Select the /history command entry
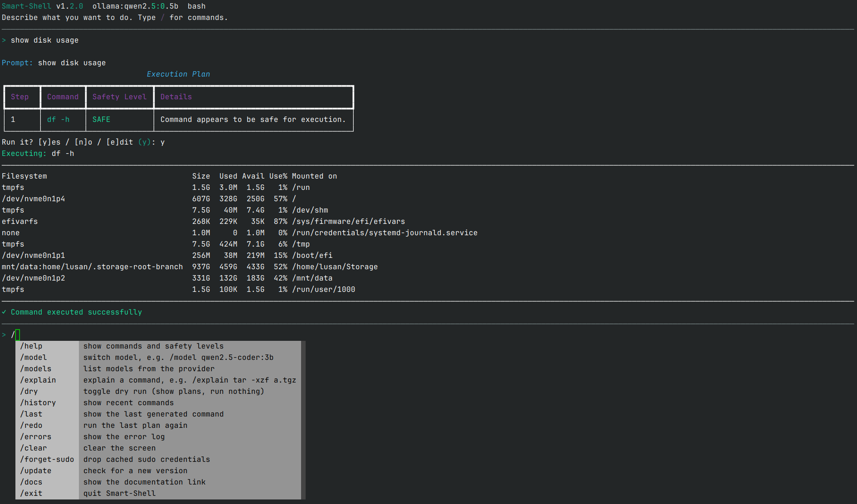This screenshot has width=857, height=504. pos(158,403)
